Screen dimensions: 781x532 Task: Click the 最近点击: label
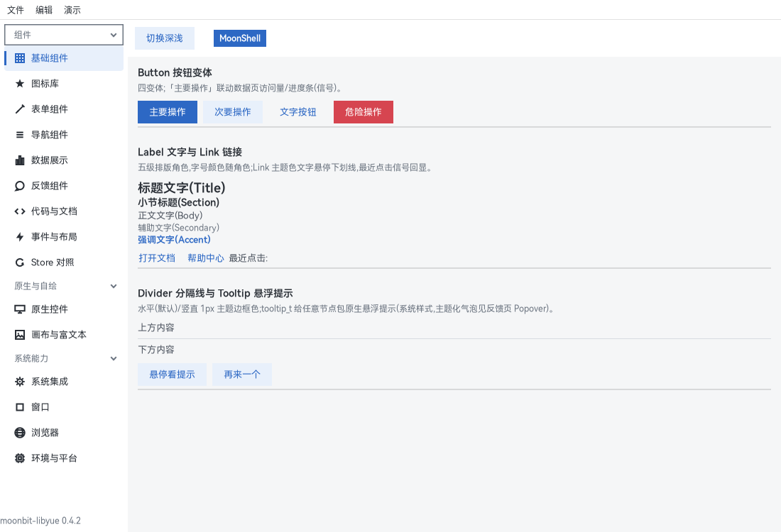point(248,258)
